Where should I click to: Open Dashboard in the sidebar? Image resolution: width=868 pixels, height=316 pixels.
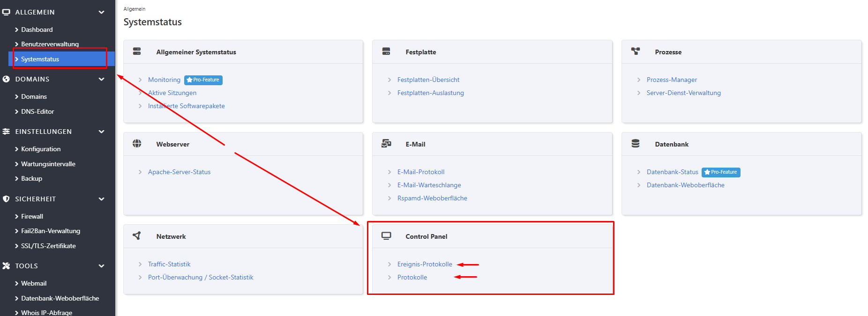(37, 29)
